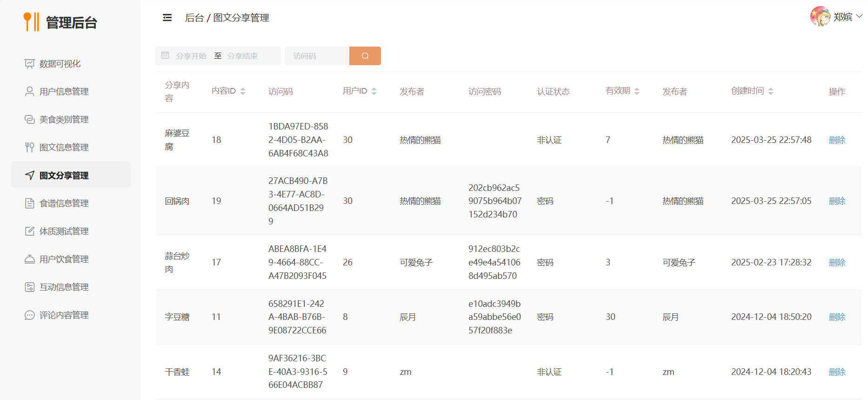
Task: Open 图文信息管理 menu item
Action: 71,148
